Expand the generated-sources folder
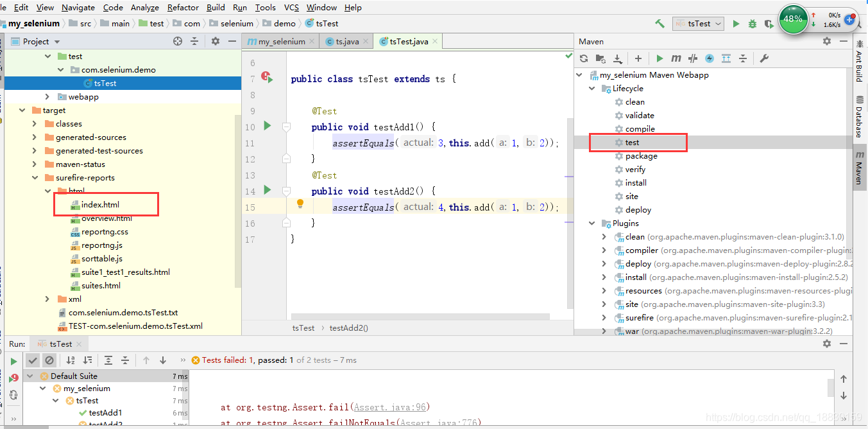868x429 pixels. pos(35,137)
